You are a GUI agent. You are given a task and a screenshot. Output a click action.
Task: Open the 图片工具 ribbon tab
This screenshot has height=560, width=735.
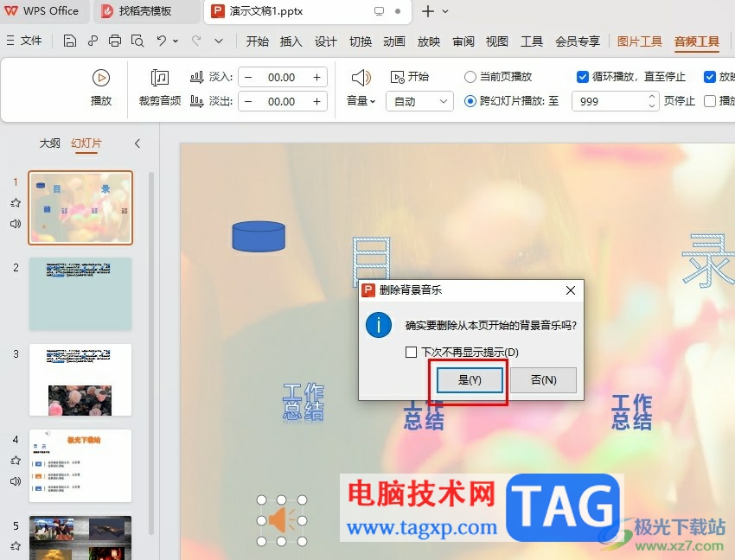point(639,41)
